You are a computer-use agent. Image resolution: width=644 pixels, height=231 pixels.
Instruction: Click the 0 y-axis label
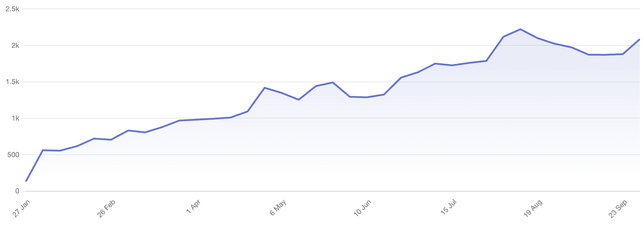(x=17, y=191)
